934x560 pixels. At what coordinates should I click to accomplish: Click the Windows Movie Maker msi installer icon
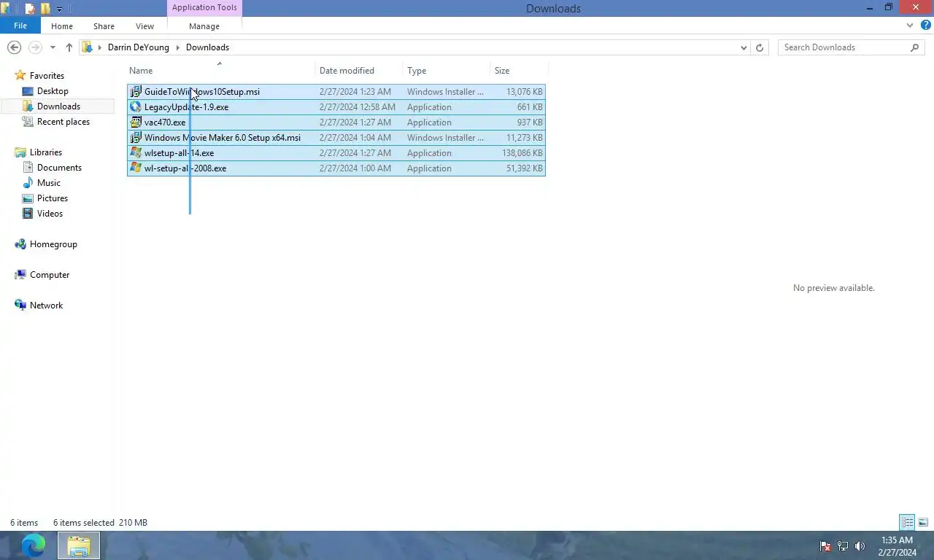point(136,138)
